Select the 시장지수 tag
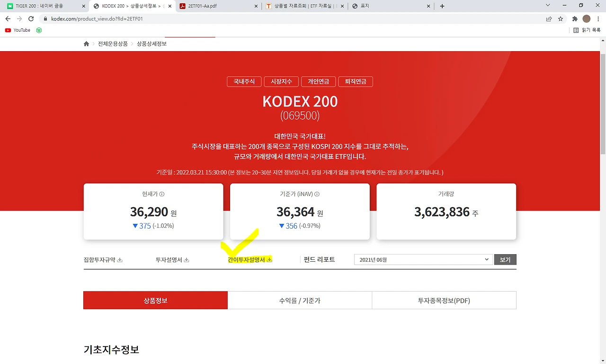 pos(281,81)
